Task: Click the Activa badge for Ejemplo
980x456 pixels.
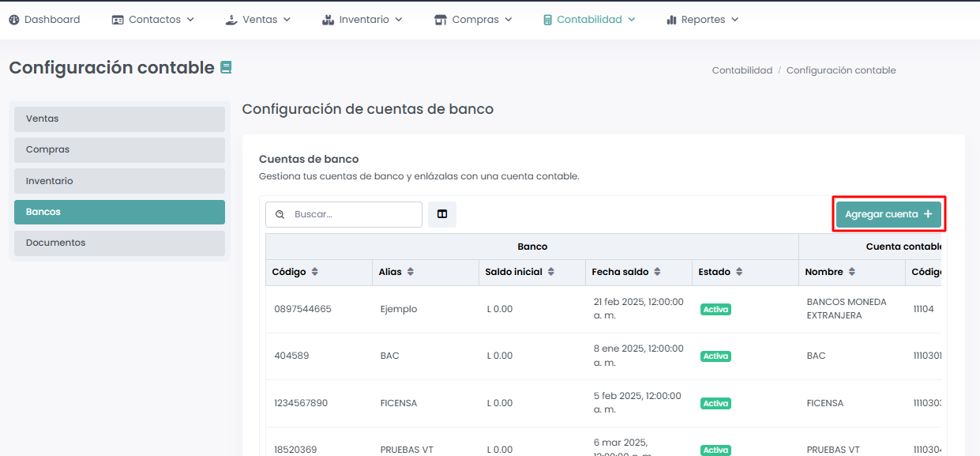Action: (715, 310)
